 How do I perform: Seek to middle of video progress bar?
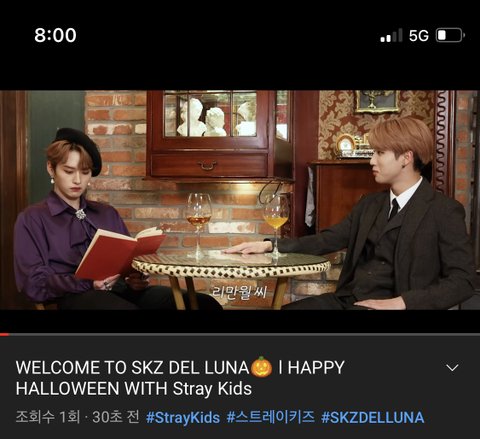click(x=240, y=334)
